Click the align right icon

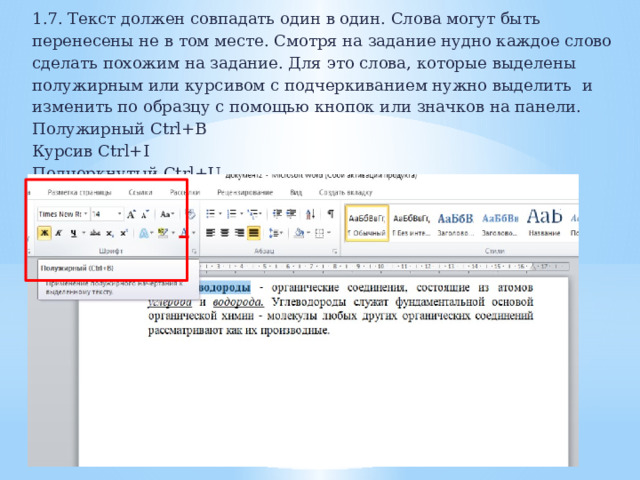[x=239, y=233]
